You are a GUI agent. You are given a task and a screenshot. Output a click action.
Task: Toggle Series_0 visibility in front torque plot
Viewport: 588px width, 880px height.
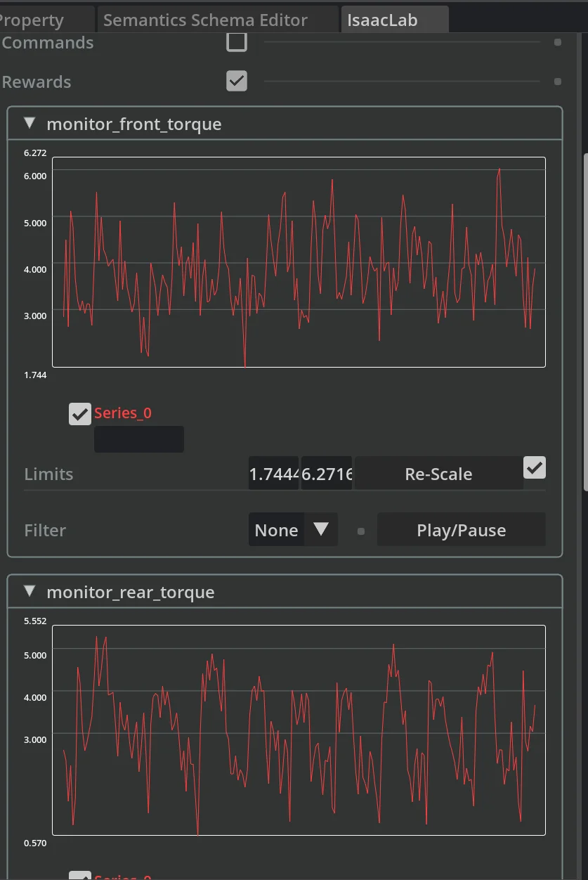[80, 414]
